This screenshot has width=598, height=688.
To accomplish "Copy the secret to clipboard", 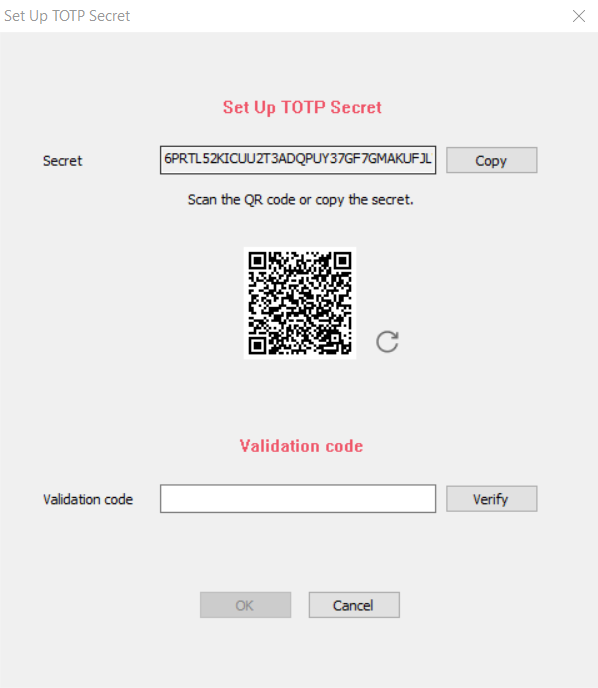I will pos(491,160).
